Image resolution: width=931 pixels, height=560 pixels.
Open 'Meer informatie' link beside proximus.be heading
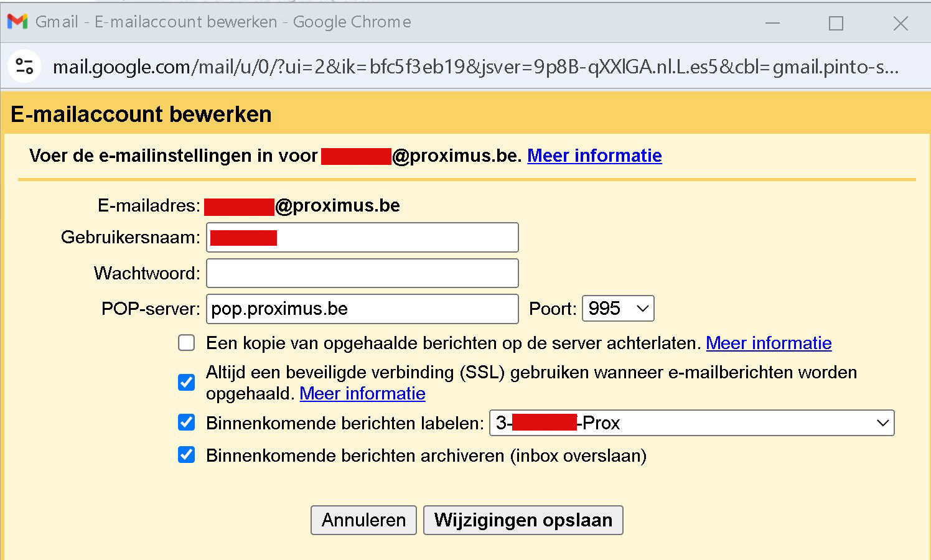(594, 156)
